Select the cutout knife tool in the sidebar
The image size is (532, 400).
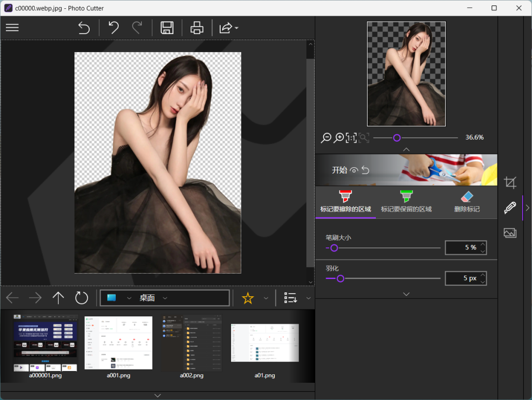(x=510, y=208)
